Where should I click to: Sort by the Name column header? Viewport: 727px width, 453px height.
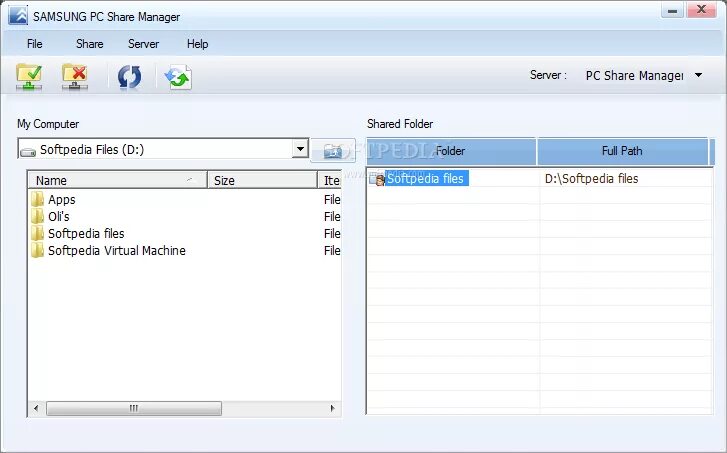point(117,180)
